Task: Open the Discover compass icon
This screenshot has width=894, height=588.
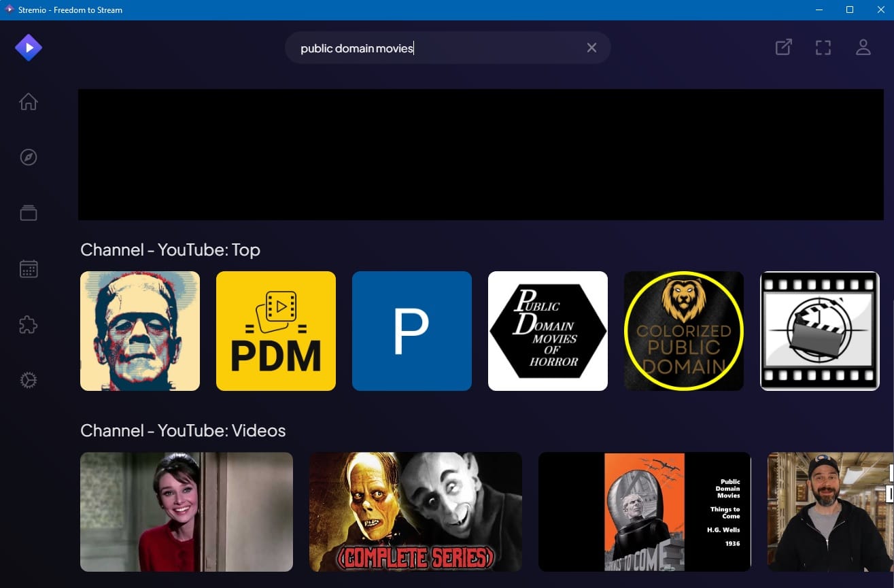Action: click(29, 157)
